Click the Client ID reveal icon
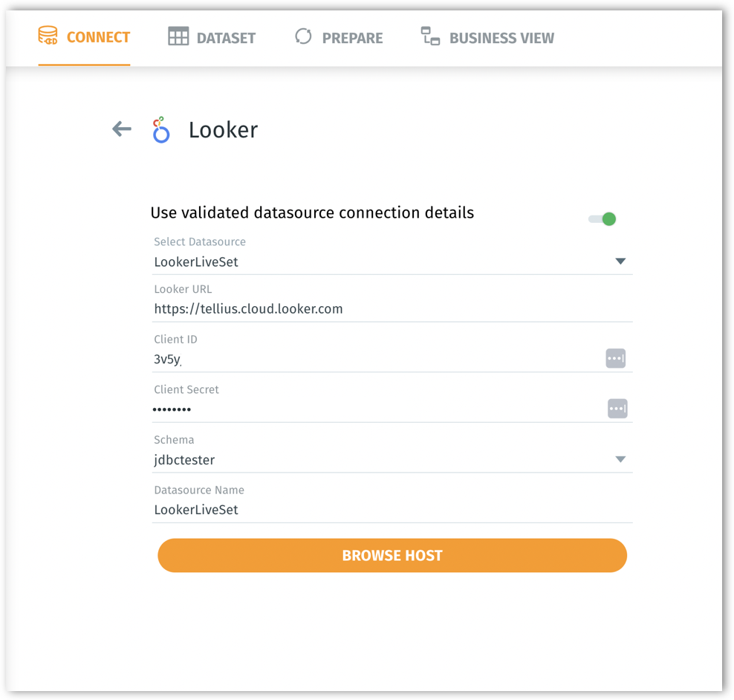 point(616,359)
